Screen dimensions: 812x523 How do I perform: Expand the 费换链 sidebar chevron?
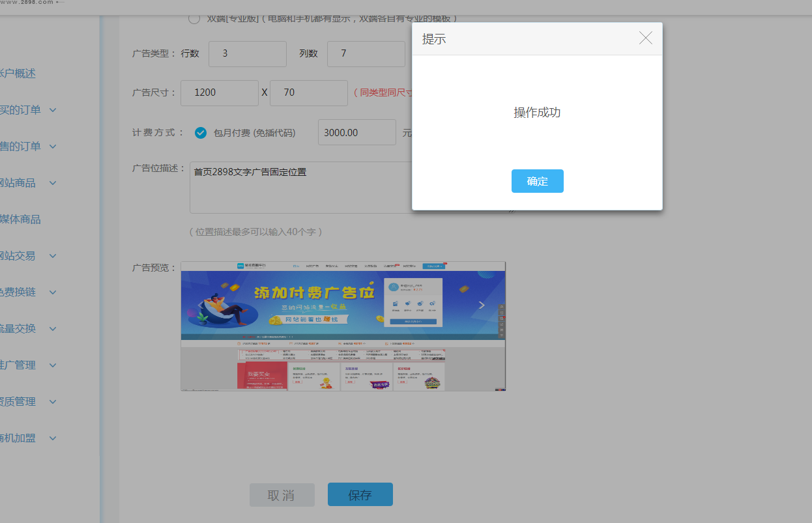coord(53,292)
